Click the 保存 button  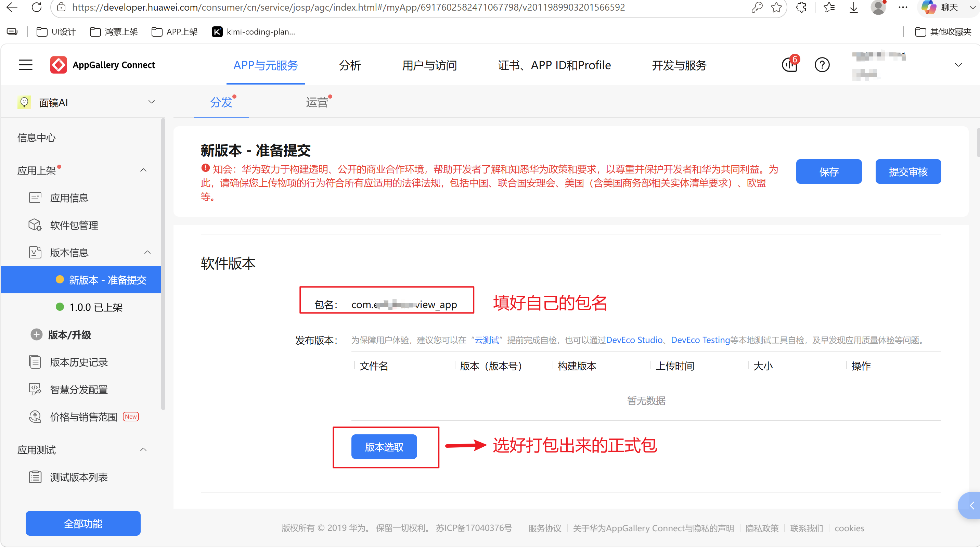click(829, 171)
